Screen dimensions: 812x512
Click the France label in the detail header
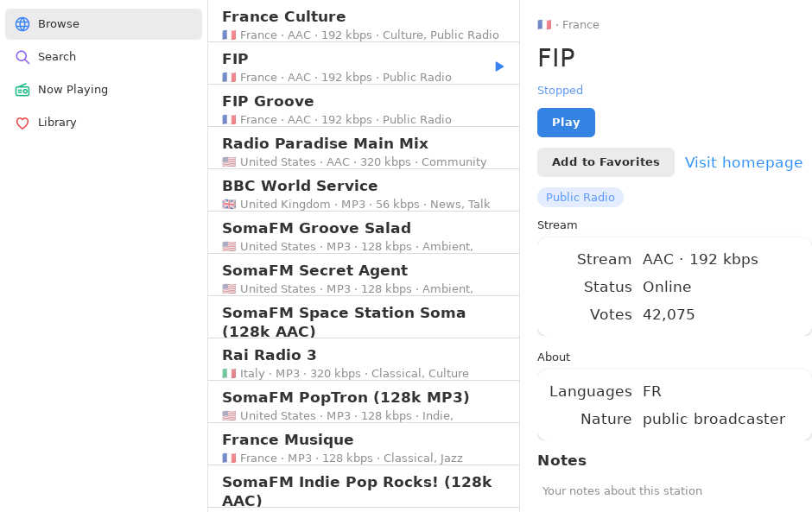pos(580,24)
